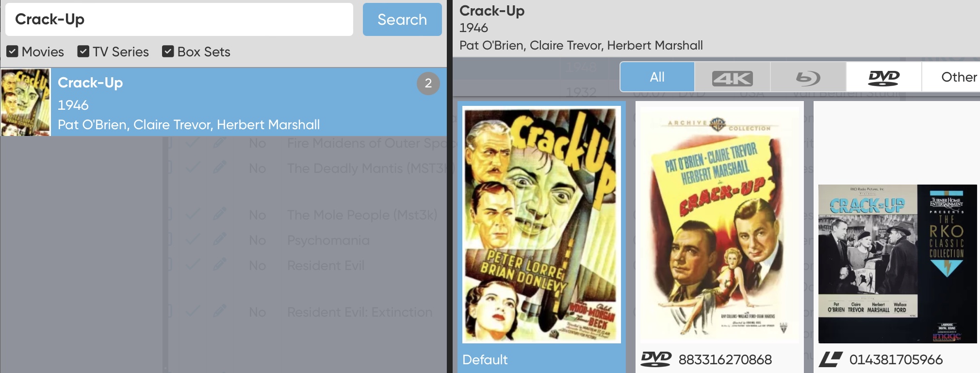This screenshot has height=373, width=980.
Task: Select the RKO Classic Collection LaserDisc cover
Action: pos(898,264)
